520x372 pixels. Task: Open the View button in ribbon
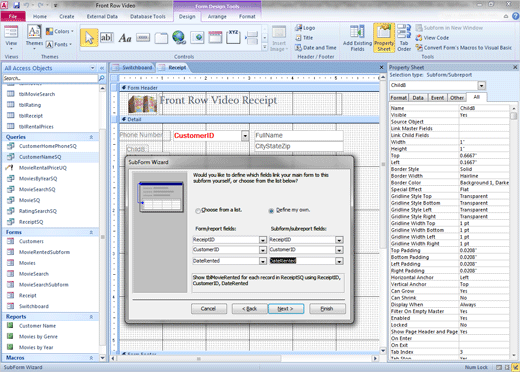pos(11,37)
